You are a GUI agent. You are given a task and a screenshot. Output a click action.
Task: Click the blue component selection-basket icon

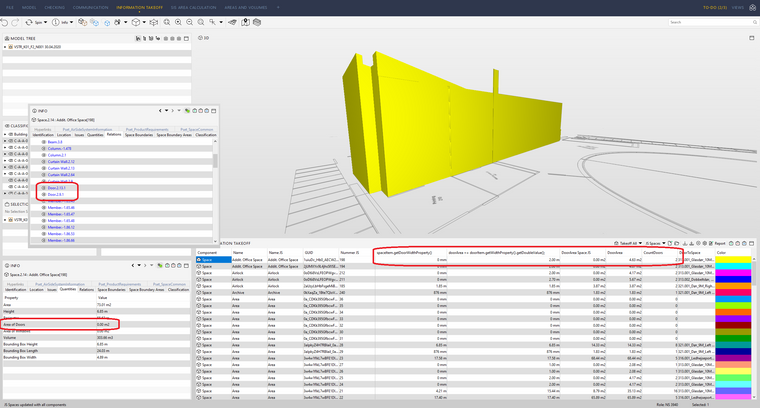(x=95, y=22)
